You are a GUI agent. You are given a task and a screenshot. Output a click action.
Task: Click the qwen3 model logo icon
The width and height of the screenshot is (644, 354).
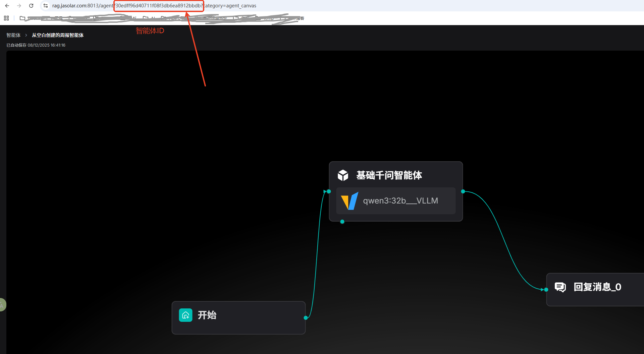pos(350,201)
